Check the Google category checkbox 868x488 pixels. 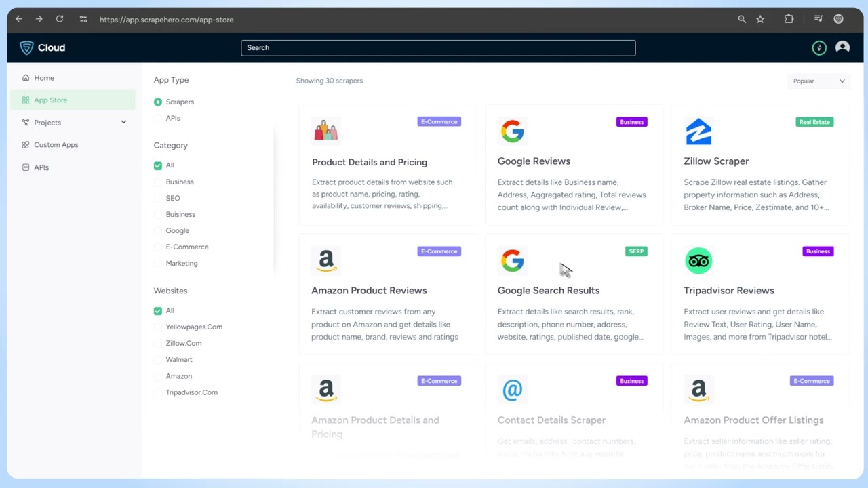(x=158, y=230)
